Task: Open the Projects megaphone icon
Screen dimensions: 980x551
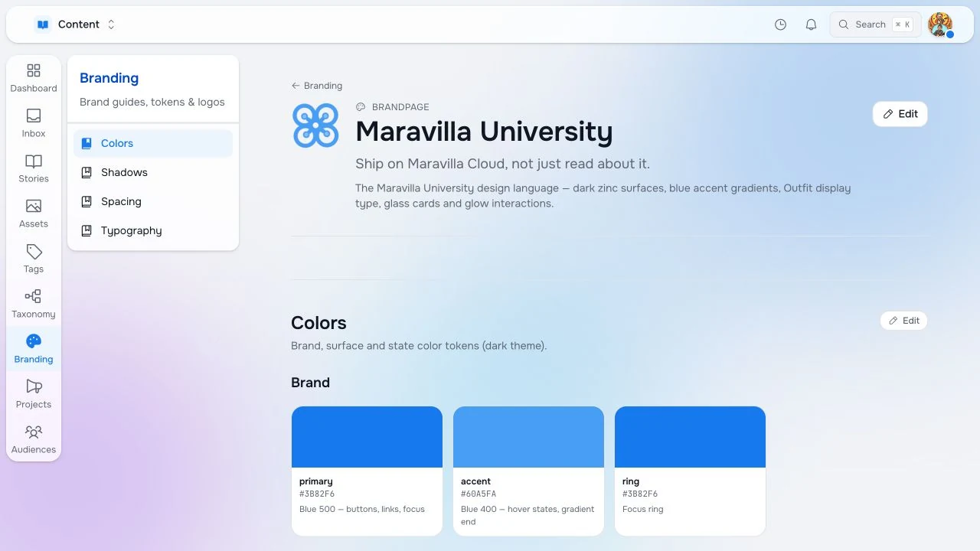Action: (x=34, y=386)
